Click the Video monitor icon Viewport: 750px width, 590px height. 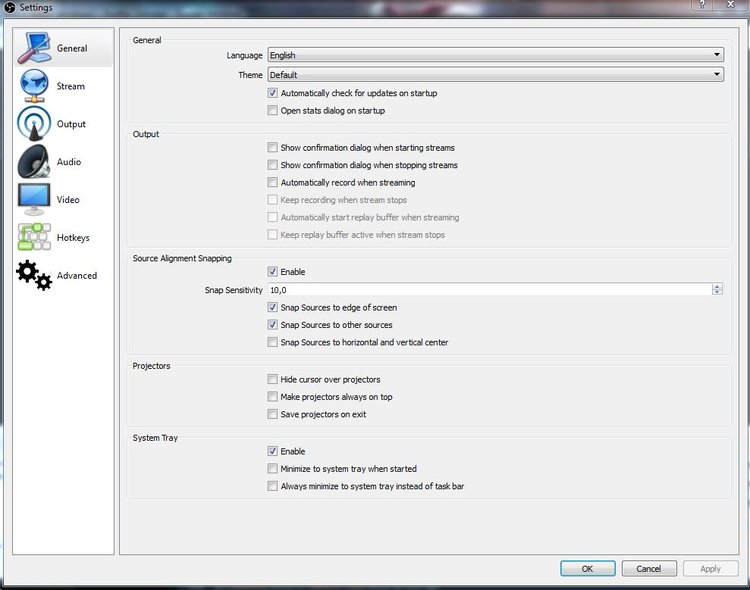click(34, 199)
